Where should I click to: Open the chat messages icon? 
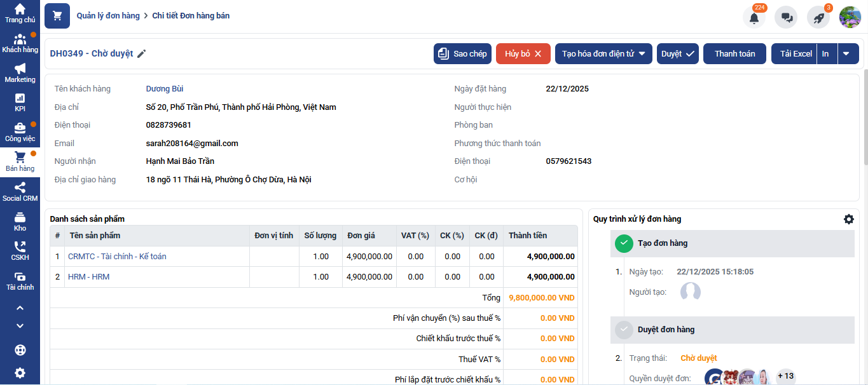(x=786, y=17)
